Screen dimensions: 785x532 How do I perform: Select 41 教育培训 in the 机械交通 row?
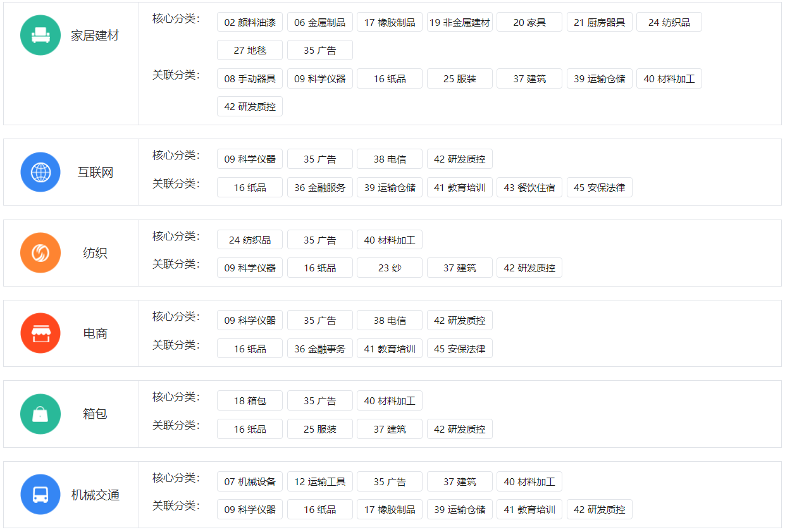[x=529, y=509]
